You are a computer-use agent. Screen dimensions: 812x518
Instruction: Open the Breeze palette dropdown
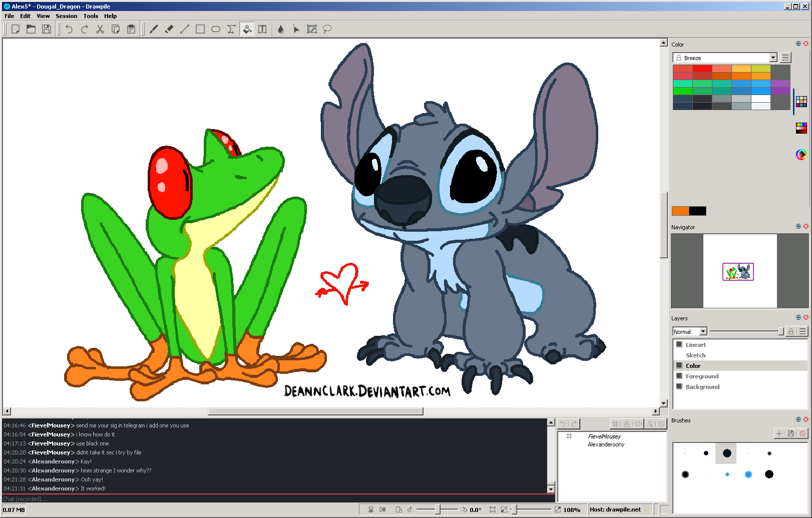click(x=725, y=58)
